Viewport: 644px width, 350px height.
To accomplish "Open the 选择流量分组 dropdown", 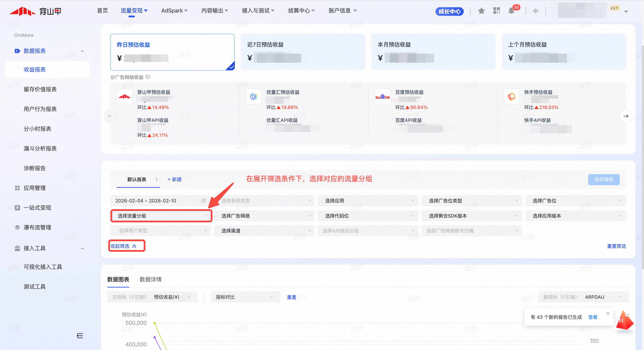I will point(161,216).
